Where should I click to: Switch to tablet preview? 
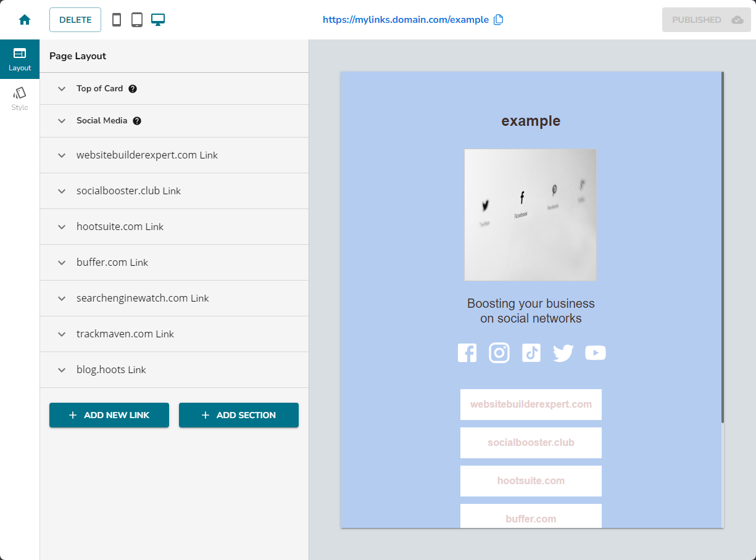coord(137,20)
